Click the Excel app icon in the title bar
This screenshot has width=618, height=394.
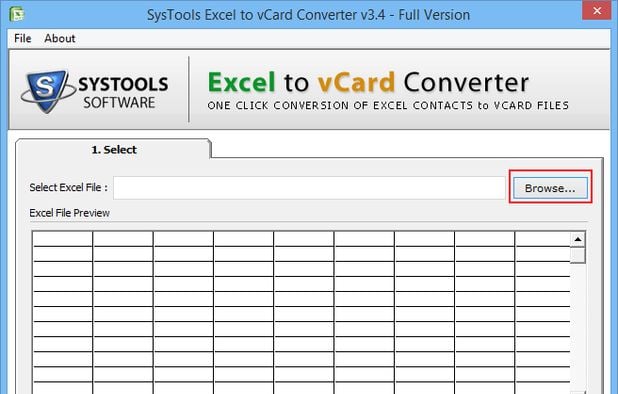pos(17,14)
